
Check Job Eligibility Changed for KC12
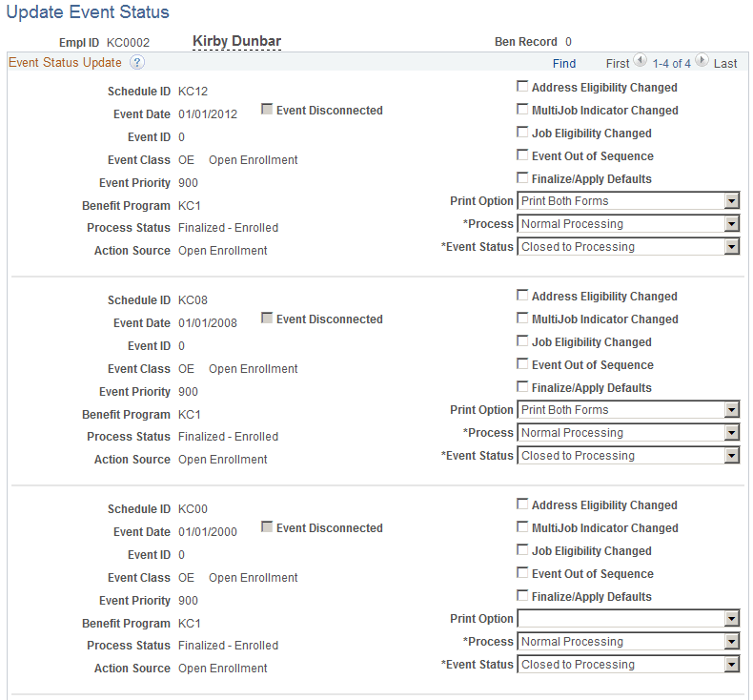(x=522, y=132)
